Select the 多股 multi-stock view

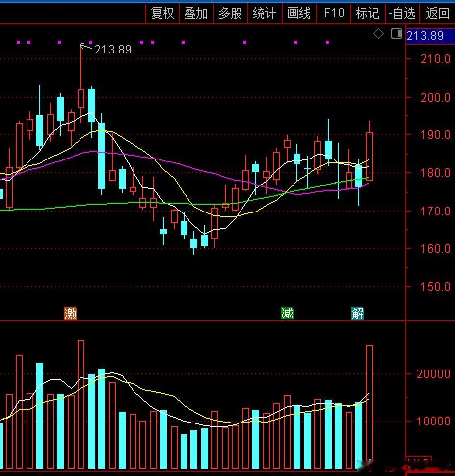tap(230, 13)
